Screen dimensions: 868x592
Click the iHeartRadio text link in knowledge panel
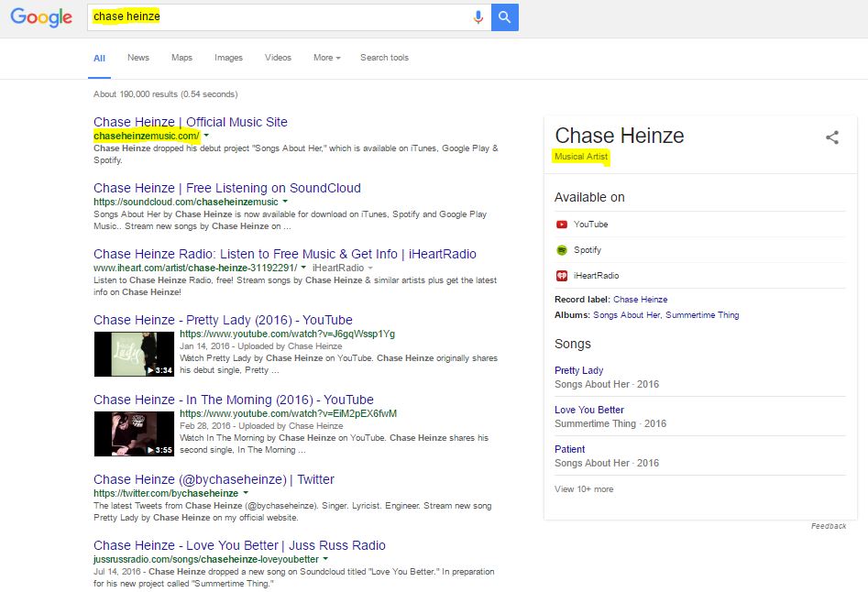(596, 276)
